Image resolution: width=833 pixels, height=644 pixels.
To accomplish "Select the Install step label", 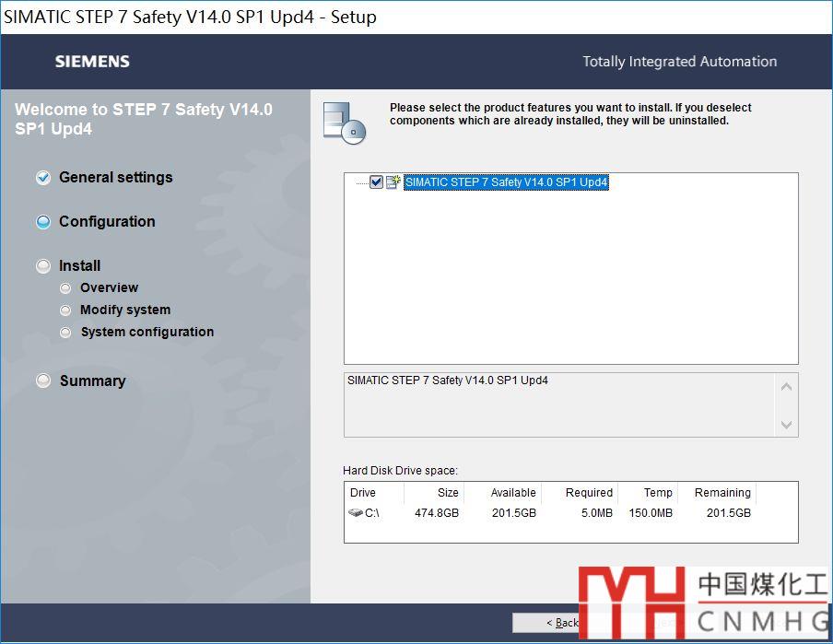I will (79, 265).
